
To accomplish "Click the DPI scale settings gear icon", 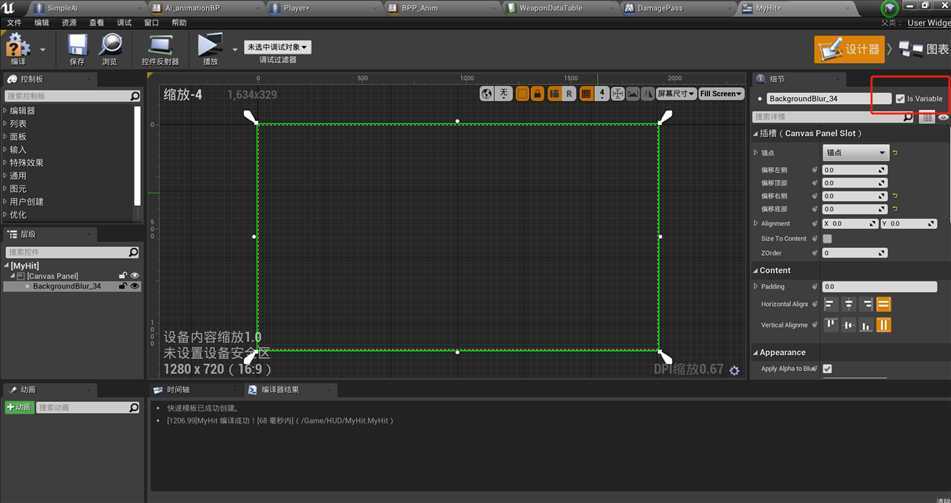I will [734, 370].
